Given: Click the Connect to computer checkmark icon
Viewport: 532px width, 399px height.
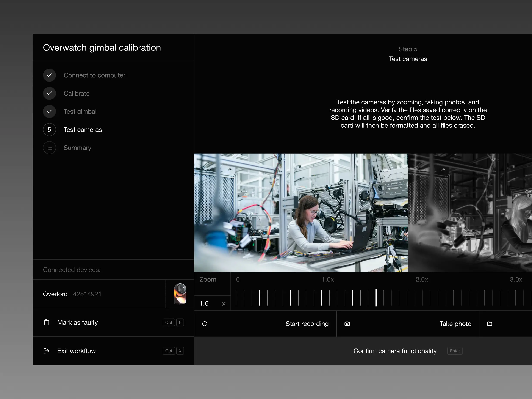Looking at the screenshot, I should click(49, 75).
